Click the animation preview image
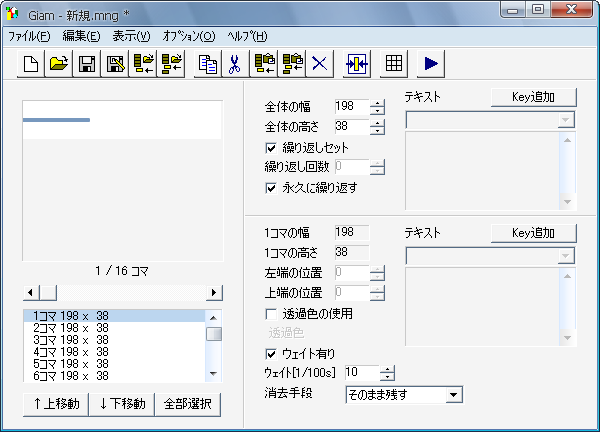This screenshot has width=600, height=432. (122, 120)
